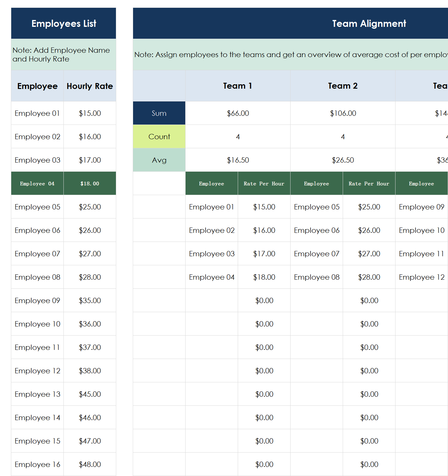Image resolution: width=448 pixels, height=476 pixels.
Task: Click the $37.00 hourly rate cell
Action: click(x=90, y=347)
